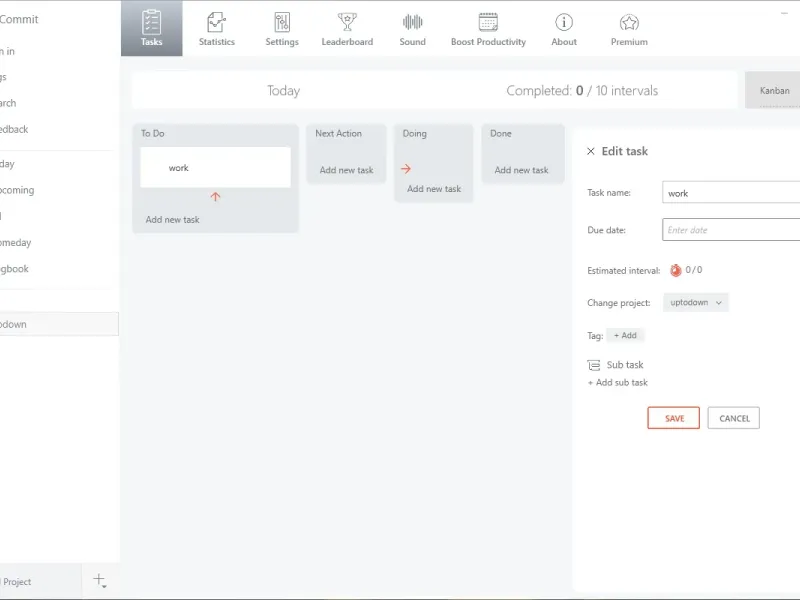Switch to Kanban view
Viewport: 800px width, 600px height.
click(774, 90)
